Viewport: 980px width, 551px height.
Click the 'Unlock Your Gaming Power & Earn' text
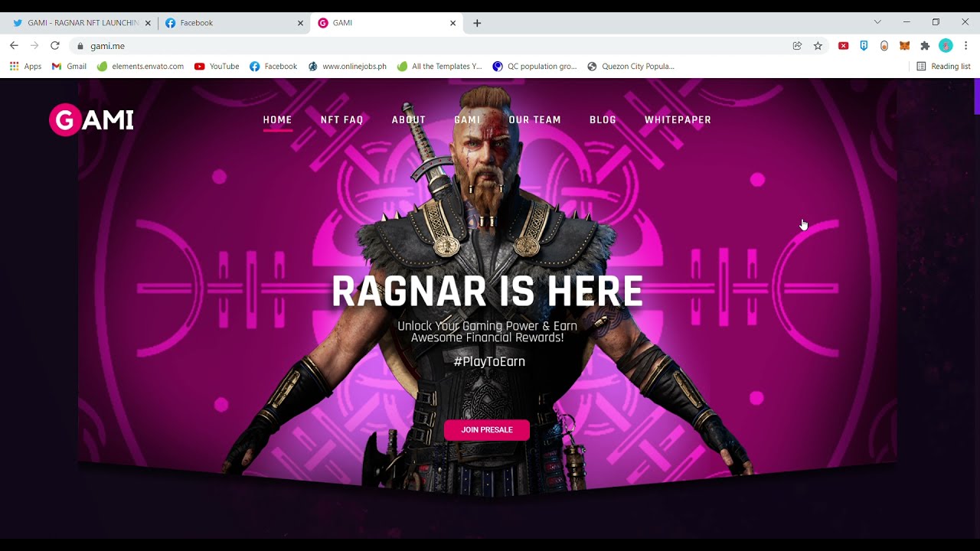487,326
